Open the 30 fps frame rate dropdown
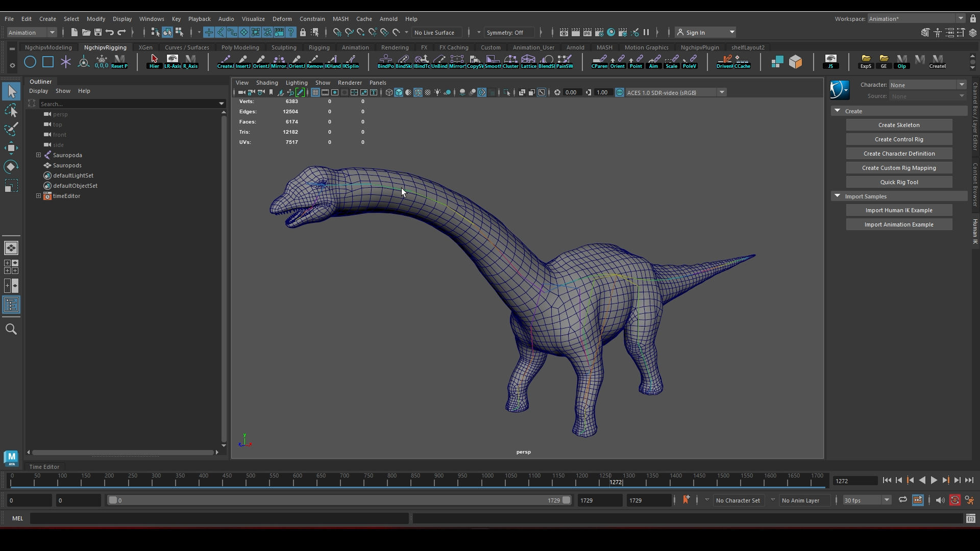This screenshot has width=980, height=551. tap(866, 500)
